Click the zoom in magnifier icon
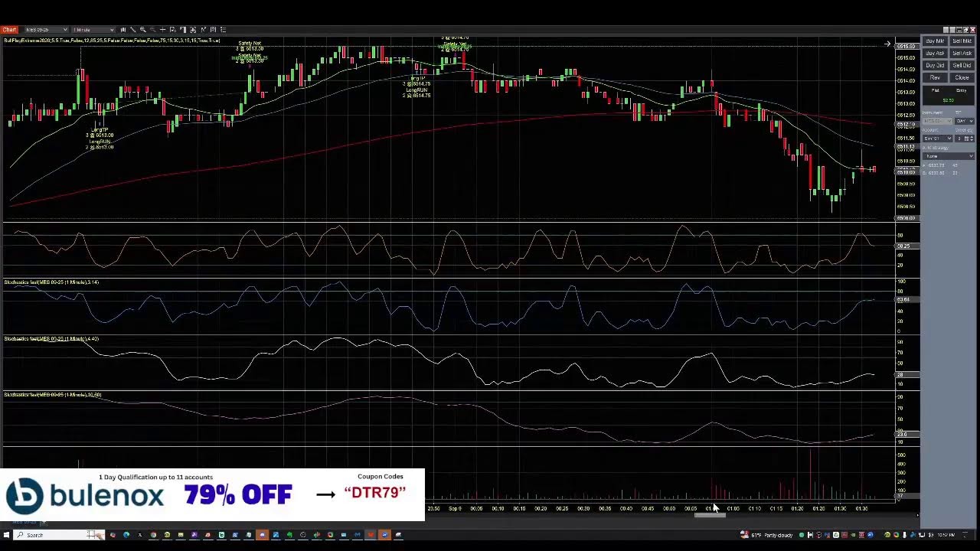This screenshot has height=551, width=980. pos(142,30)
